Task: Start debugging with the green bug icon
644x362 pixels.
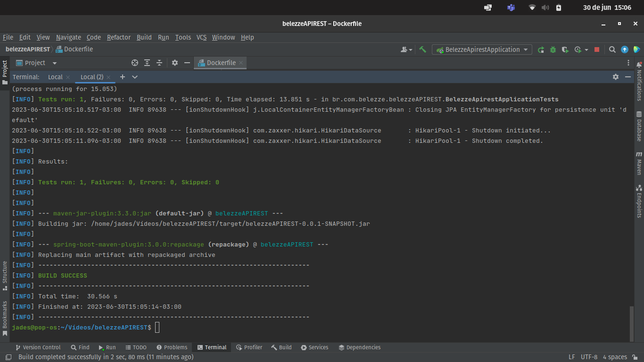Action: click(553, 49)
